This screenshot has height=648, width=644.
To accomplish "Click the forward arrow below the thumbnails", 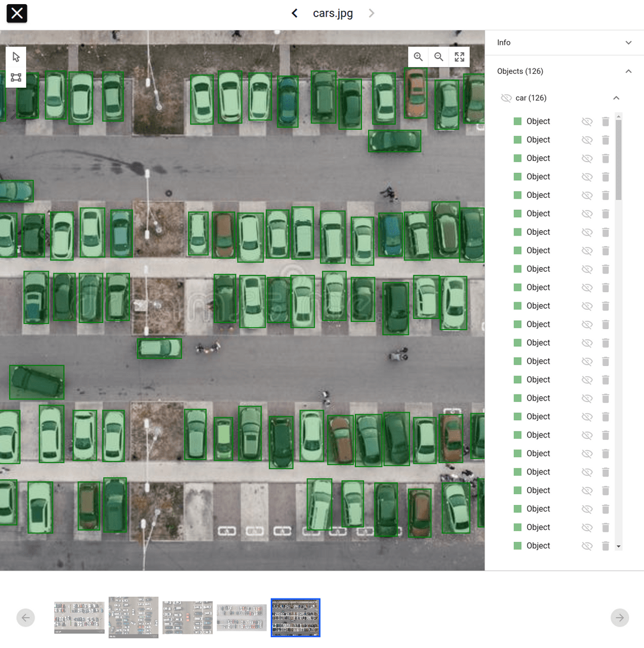I will click(620, 618).
